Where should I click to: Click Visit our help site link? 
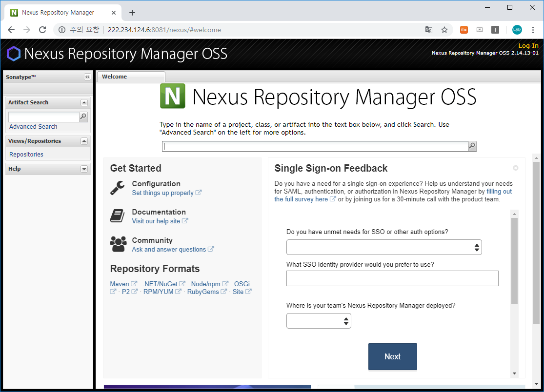tap(156, 221)
